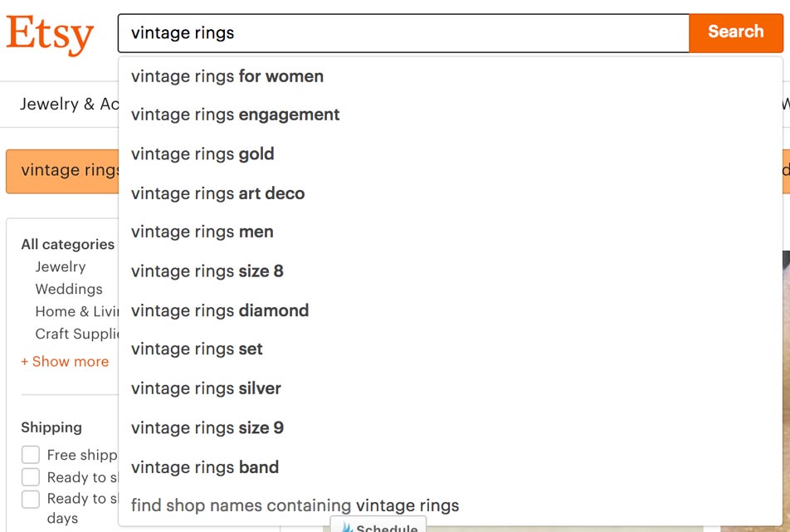Click inside the vintage rings search field
The width and height of the screenshot is (790, 532).
[x=403, y=33]
